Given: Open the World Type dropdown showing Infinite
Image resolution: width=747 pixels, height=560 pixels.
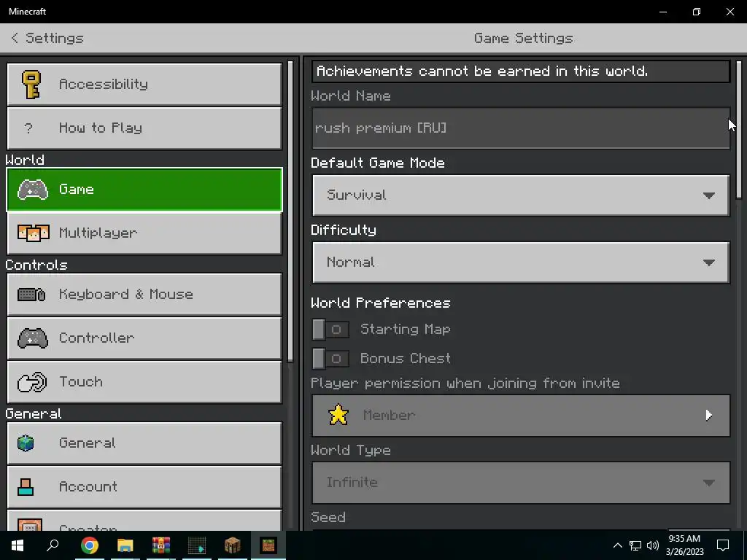Looking at the screenshot, I should 521,483.
